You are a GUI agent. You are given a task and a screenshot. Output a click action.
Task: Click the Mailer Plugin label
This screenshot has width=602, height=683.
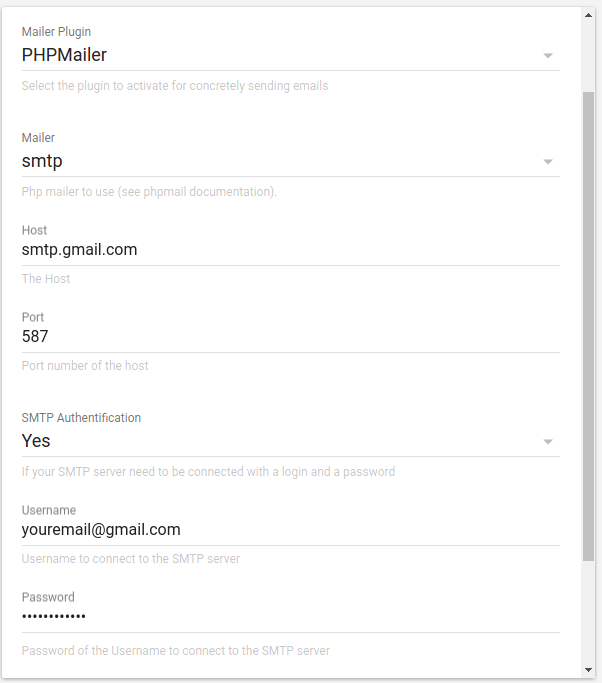(x=56, y=32)
